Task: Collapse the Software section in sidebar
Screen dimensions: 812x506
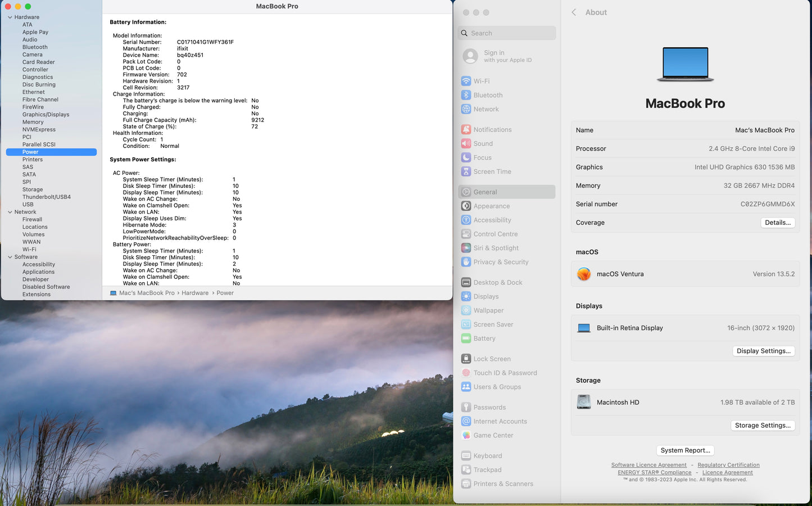Action: [10, 257]
